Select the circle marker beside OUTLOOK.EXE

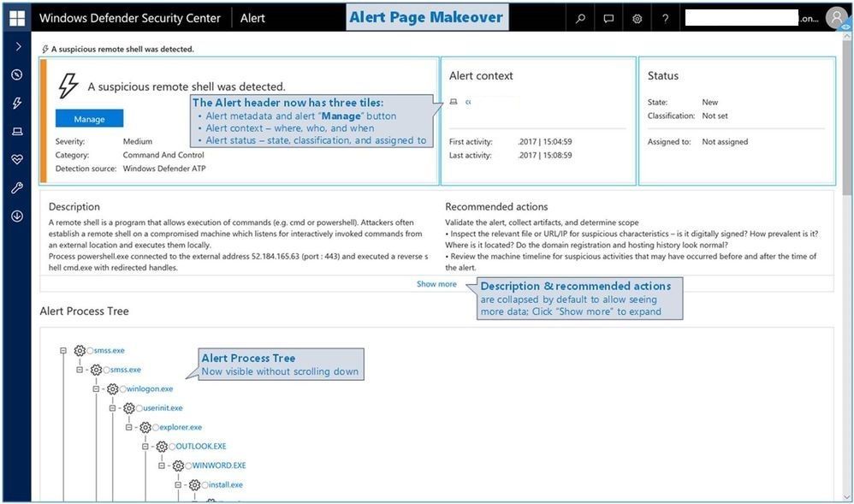(x=172, y=447)
